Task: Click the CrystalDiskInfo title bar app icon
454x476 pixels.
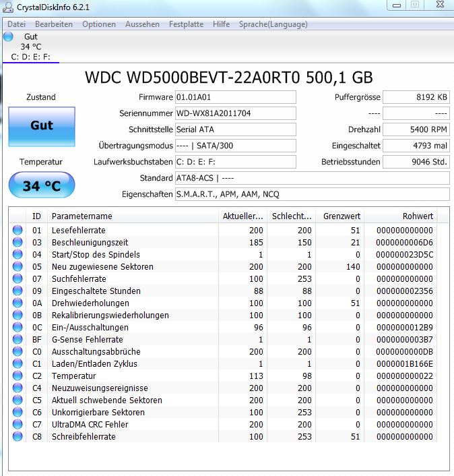Action: (7, 7)
